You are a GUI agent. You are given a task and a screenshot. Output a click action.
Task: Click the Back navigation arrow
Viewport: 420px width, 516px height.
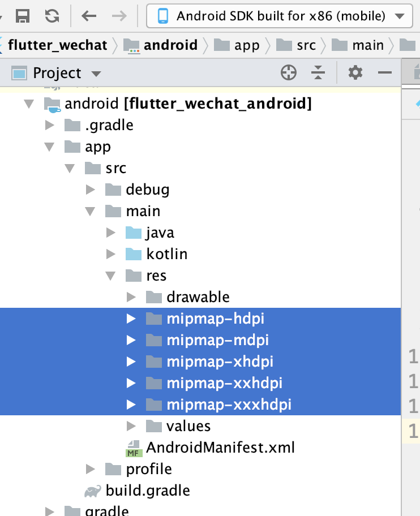pos(87,15)
